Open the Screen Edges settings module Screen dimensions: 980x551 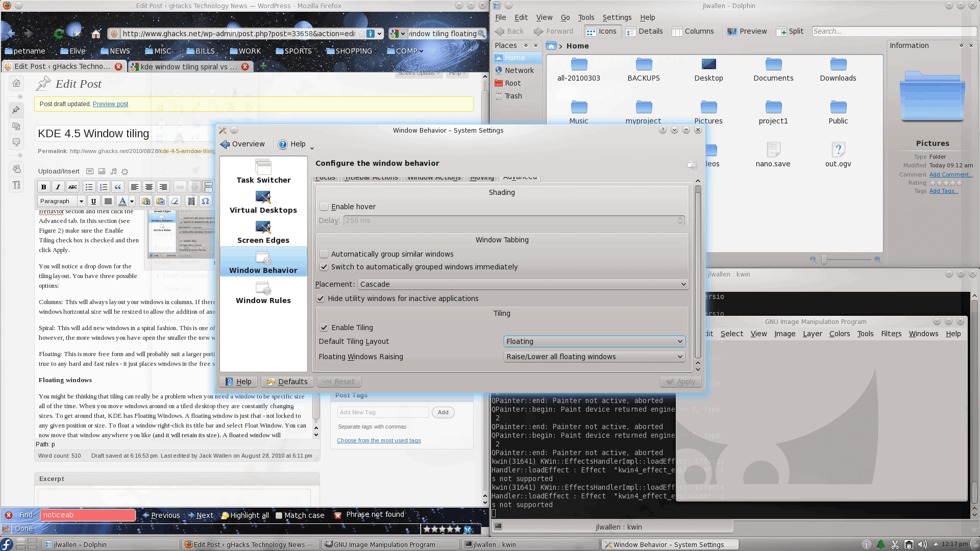click(263, 232)
